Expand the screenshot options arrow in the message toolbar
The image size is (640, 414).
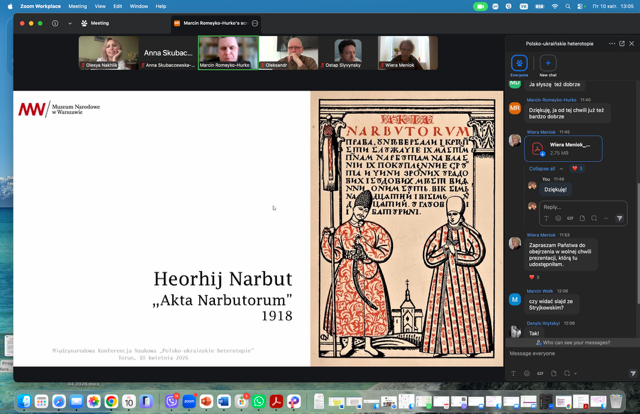[577, 374]
